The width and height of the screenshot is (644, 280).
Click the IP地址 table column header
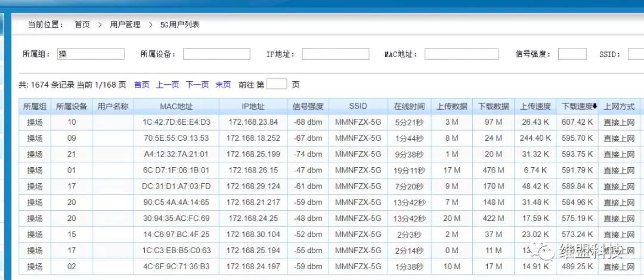[x=253, y=106]
